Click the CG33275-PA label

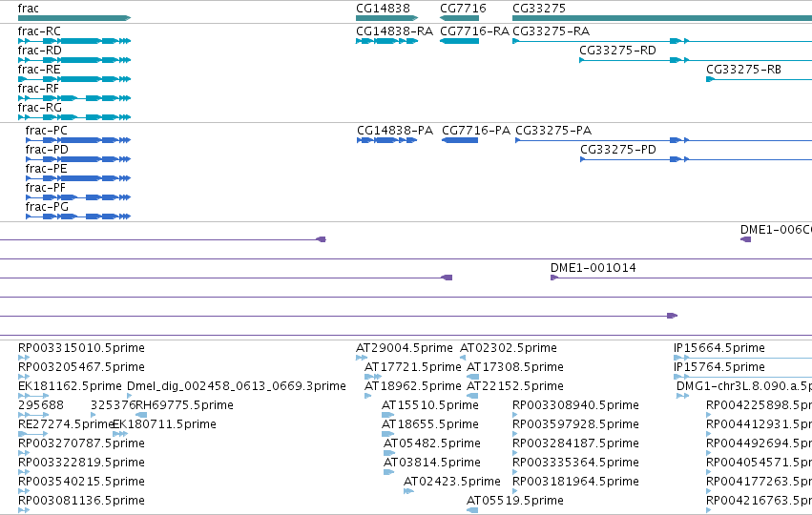pos(553,131)
